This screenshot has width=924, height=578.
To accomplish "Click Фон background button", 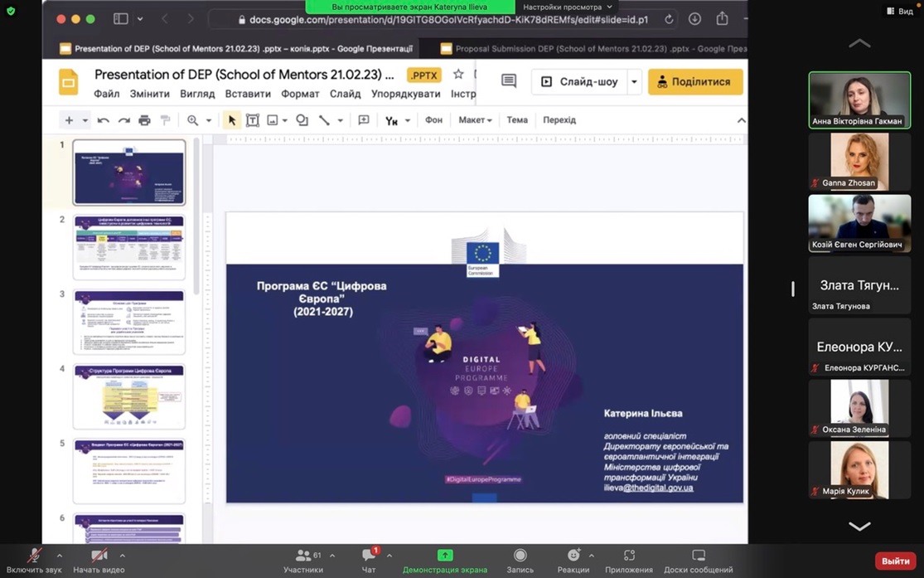I will point(433,119).
